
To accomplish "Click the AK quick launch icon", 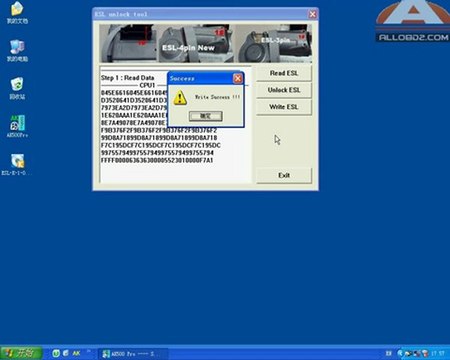I will click(x=76, y=353).
